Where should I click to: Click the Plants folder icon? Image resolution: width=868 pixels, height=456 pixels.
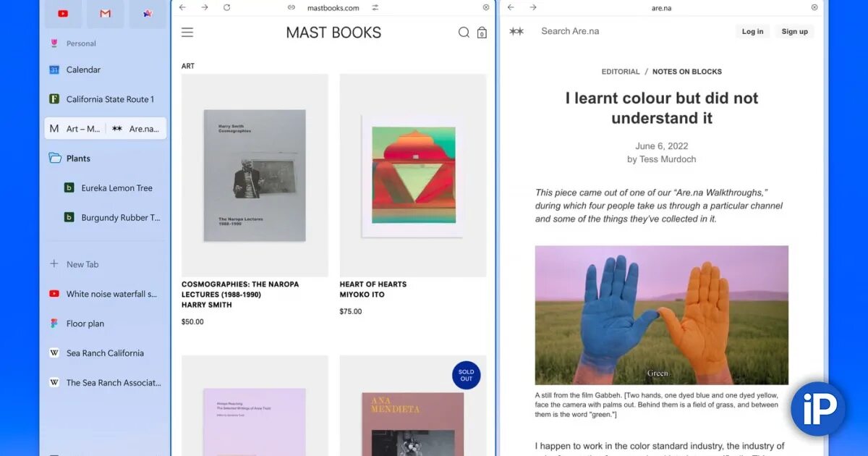[54, 158]
